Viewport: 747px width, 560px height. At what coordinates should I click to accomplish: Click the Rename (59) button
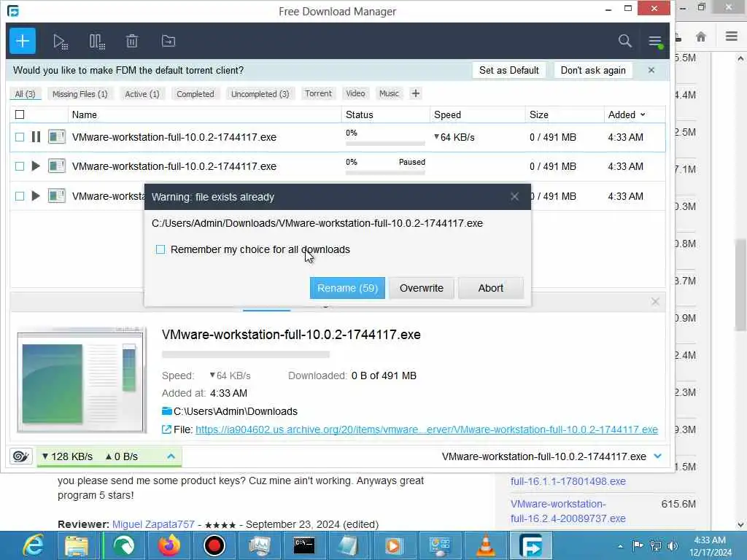coord(347,288)
